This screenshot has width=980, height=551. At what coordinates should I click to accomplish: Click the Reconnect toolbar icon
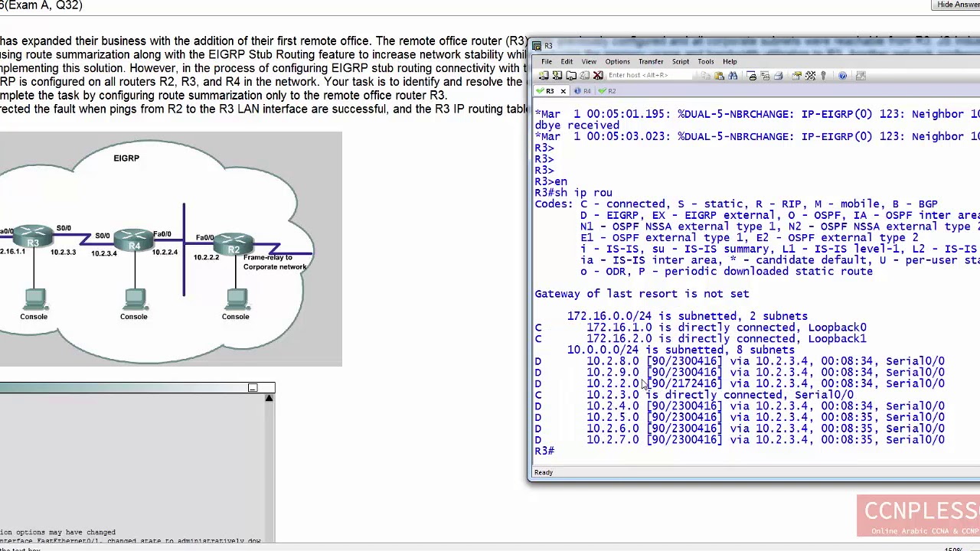click(584, 75)
